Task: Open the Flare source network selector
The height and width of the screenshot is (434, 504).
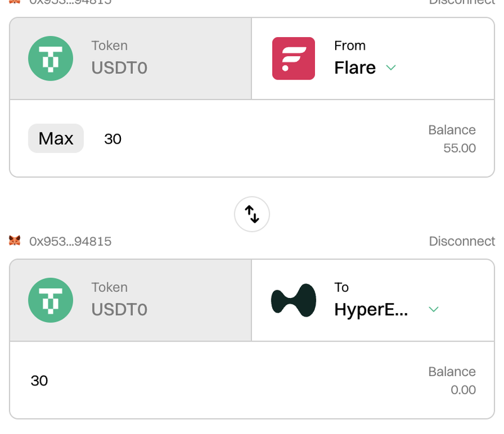Action: pyautogui.click(x=373, y=59)
